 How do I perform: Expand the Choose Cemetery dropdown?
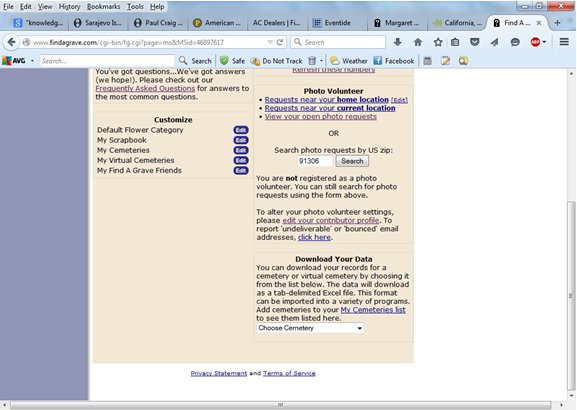click(310, 328)
